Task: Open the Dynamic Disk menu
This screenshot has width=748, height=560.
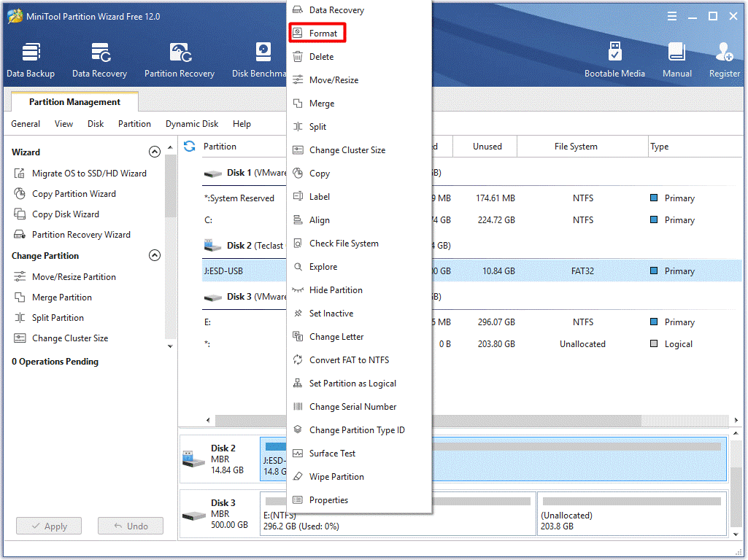Action: [x=192, y=124]
